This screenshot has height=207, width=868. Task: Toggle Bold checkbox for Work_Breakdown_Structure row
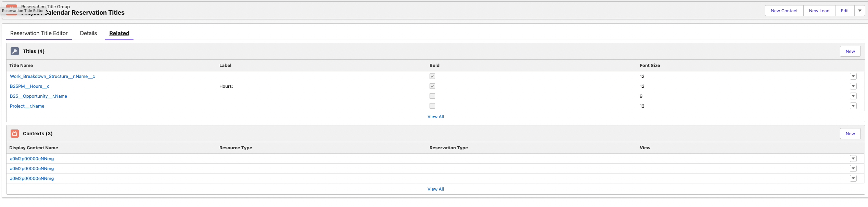click(x=432, y=76)
